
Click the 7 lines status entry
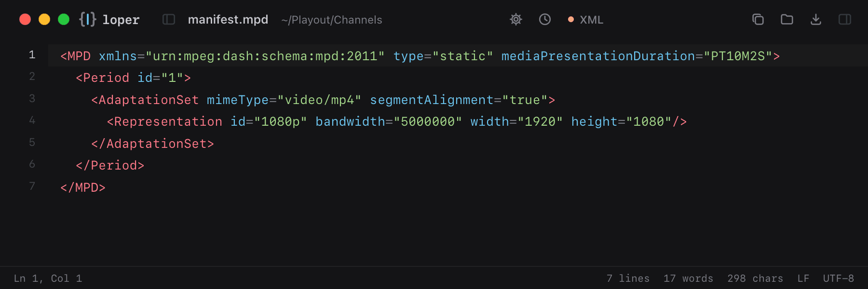(628, 278)
